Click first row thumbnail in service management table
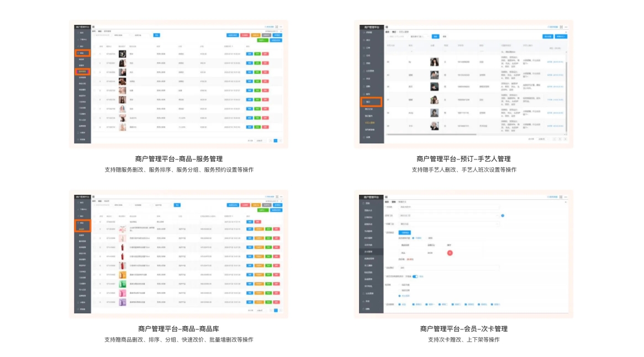The image size is (644, 357). pos(122,54)
